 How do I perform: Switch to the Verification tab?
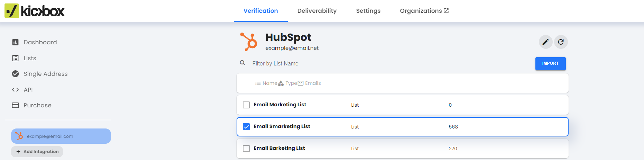(261, 11)
